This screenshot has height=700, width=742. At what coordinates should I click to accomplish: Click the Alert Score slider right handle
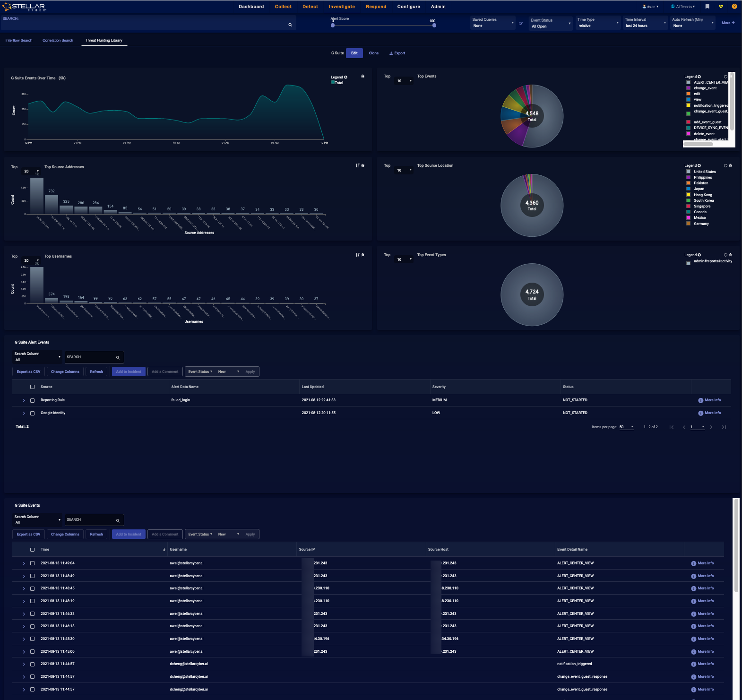[434, 26]
